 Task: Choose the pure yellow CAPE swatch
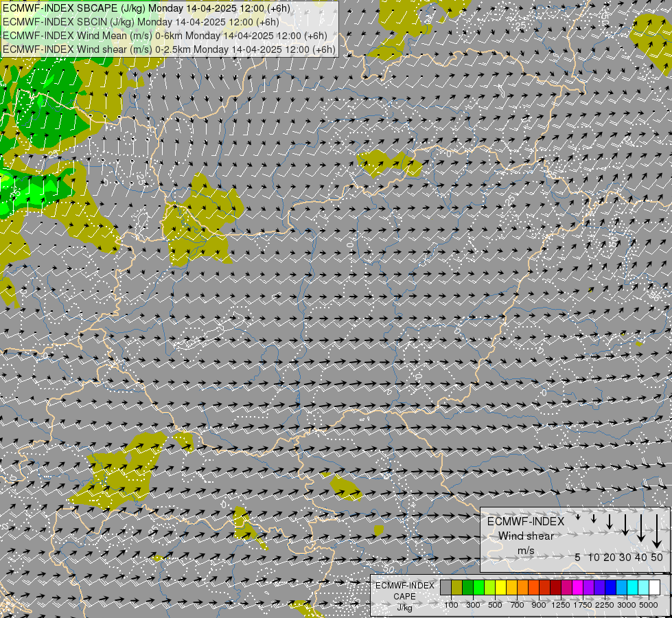click(500, 587)
